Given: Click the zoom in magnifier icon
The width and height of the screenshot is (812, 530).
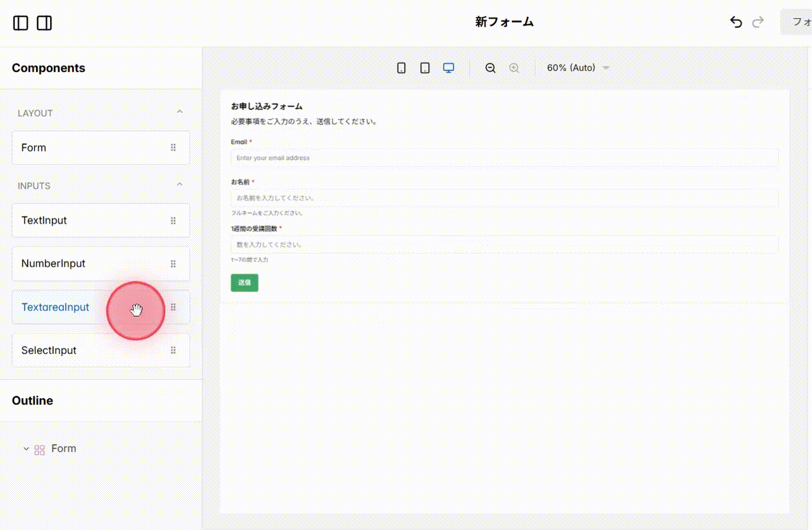Looking at the screenshot, I should pos(514,68).
